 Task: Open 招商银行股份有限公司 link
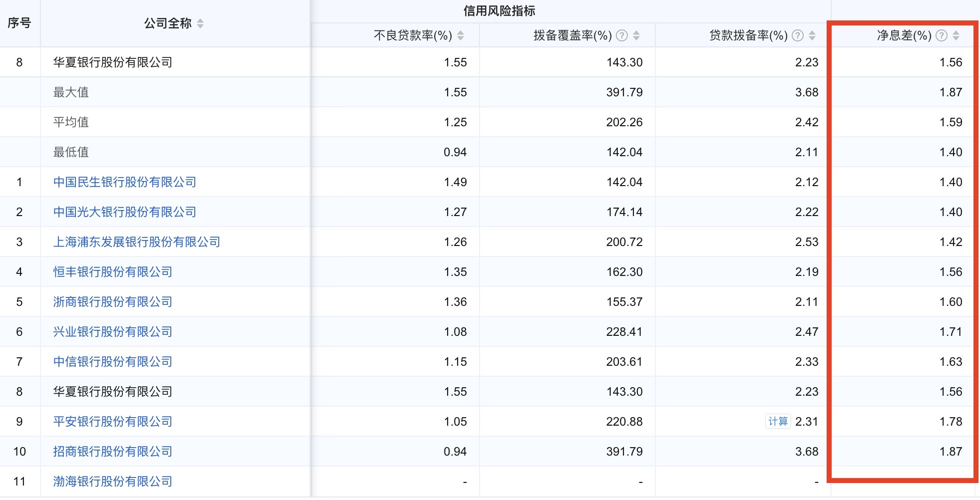click(x=112, y=452)
